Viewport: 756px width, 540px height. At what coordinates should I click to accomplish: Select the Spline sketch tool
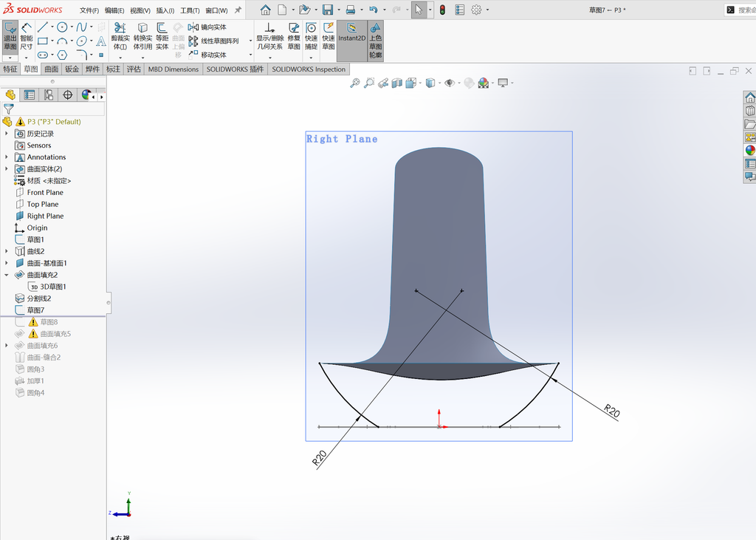pyautogui.click(x=81, y=27)
